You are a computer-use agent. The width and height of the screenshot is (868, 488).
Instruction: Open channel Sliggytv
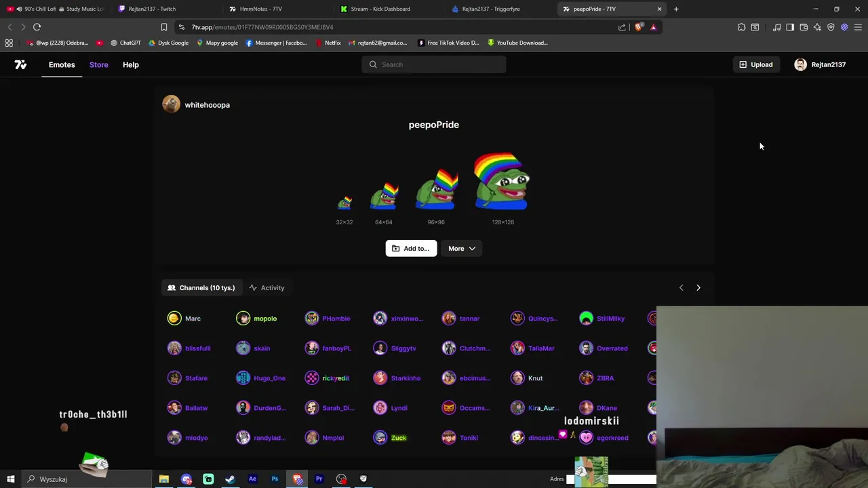tap(395, 348)
